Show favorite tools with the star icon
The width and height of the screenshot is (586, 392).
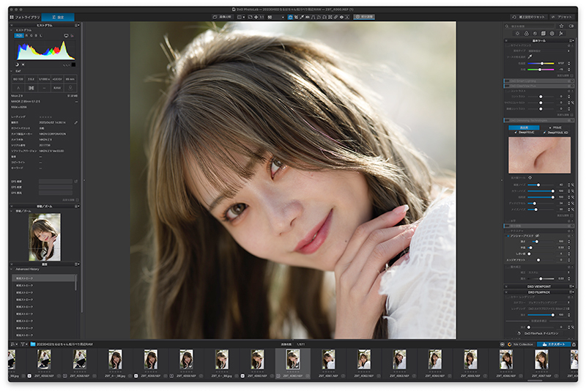[561, 26]
